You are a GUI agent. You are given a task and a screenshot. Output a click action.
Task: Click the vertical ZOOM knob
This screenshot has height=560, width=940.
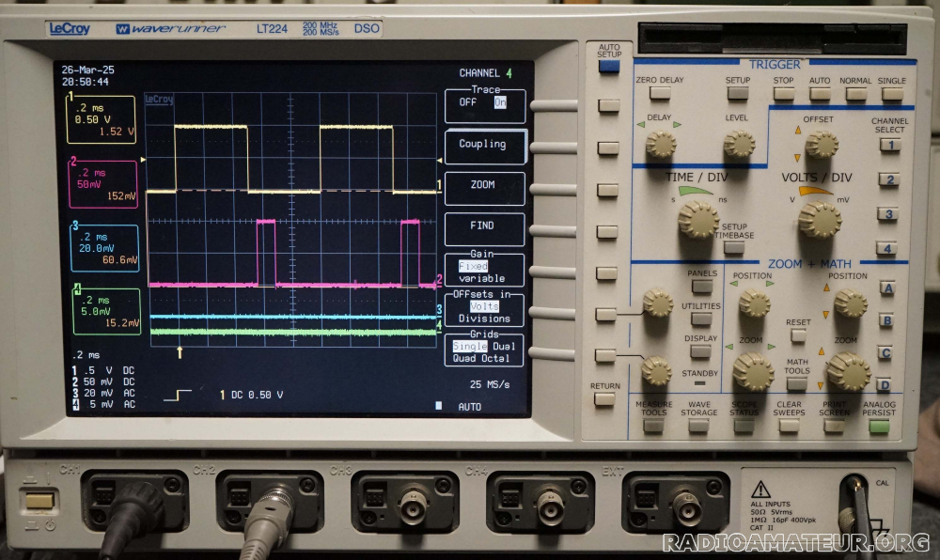click(x=848, y=371)
